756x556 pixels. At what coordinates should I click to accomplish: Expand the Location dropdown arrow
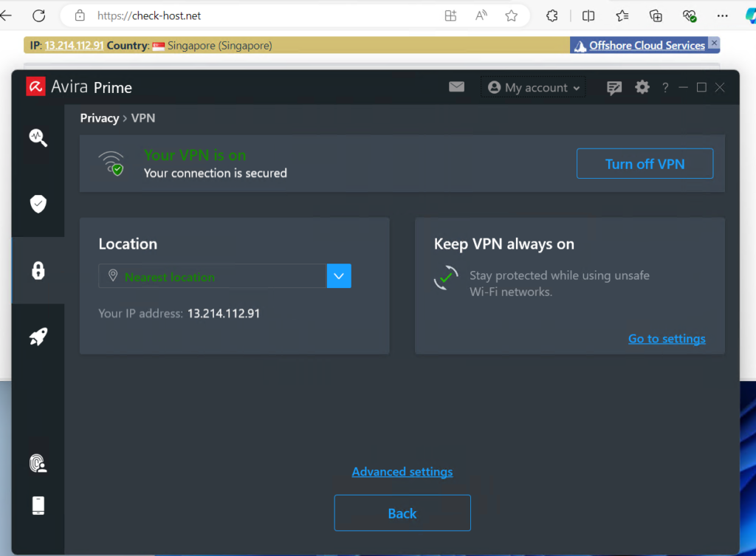point(339,276)
